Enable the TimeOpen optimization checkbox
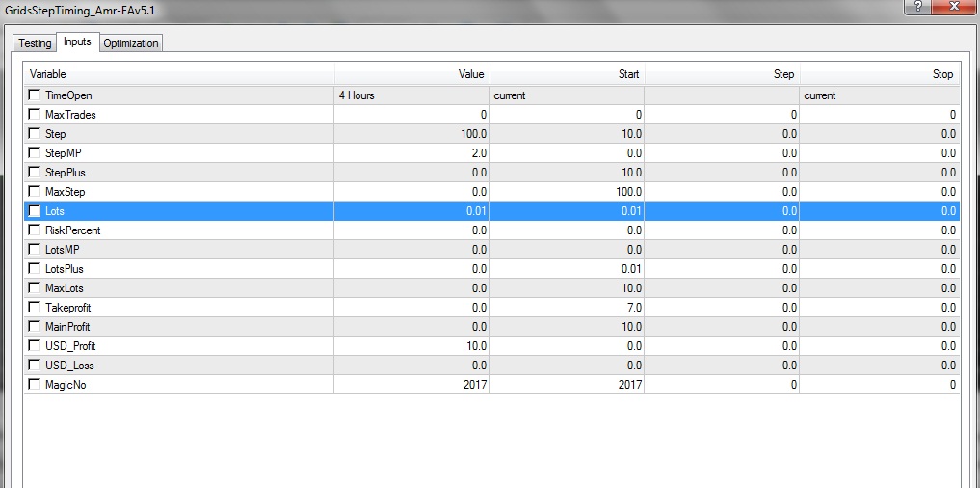The height and width of the screenshot is (488, 980). click(x=35, y=95)
